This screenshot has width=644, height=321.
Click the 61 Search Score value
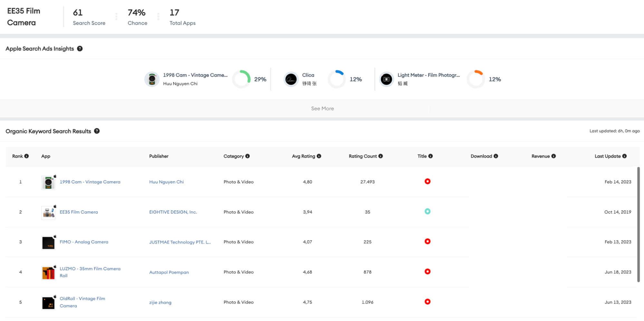[x=78, y=13]
